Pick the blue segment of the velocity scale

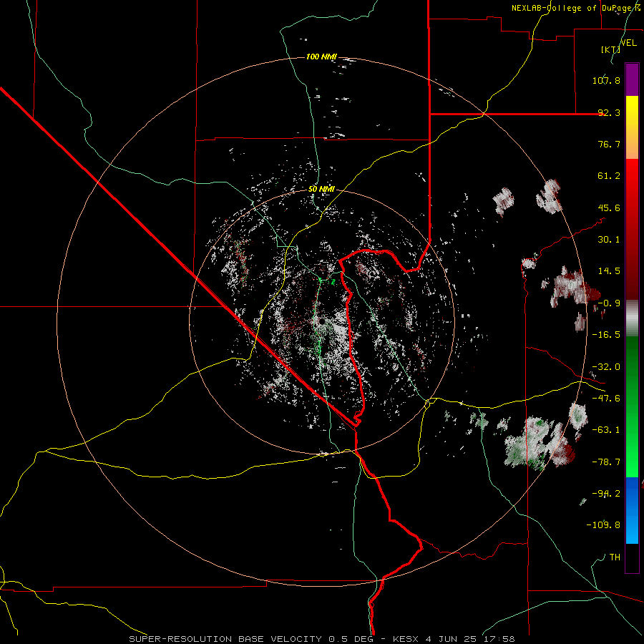tap(632, 510)
